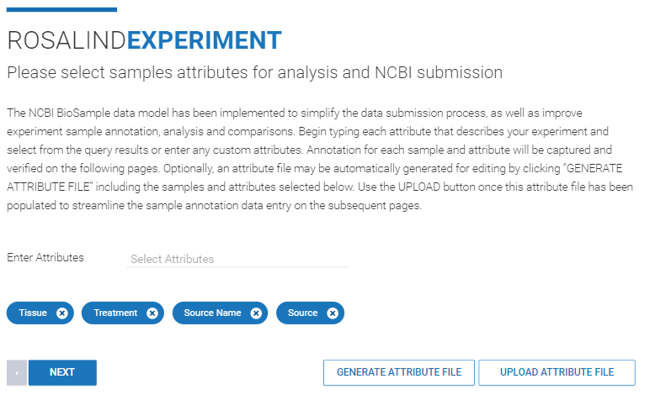The width and height of the screenshot is (650, 400).
Task: Click the blue progress bar above heading
Action: [62, 10]
